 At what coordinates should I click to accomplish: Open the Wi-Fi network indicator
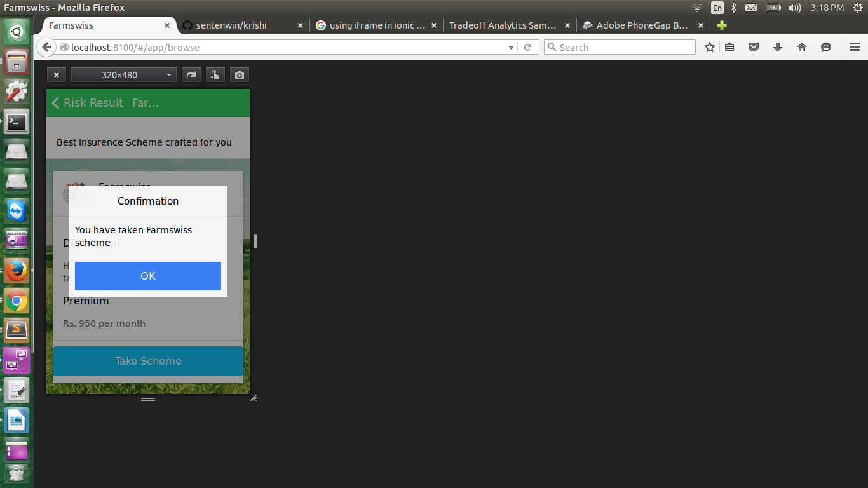pyautogui.click(x=697, y=8)
